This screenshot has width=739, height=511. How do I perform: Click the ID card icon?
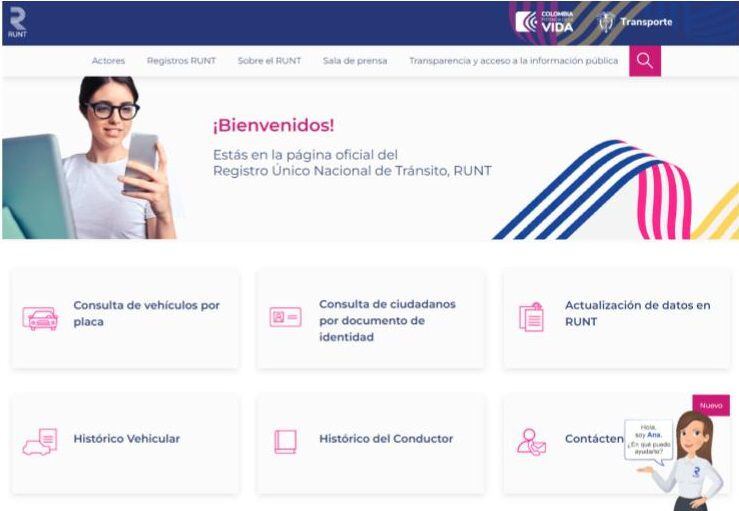(x=285, y=317)
